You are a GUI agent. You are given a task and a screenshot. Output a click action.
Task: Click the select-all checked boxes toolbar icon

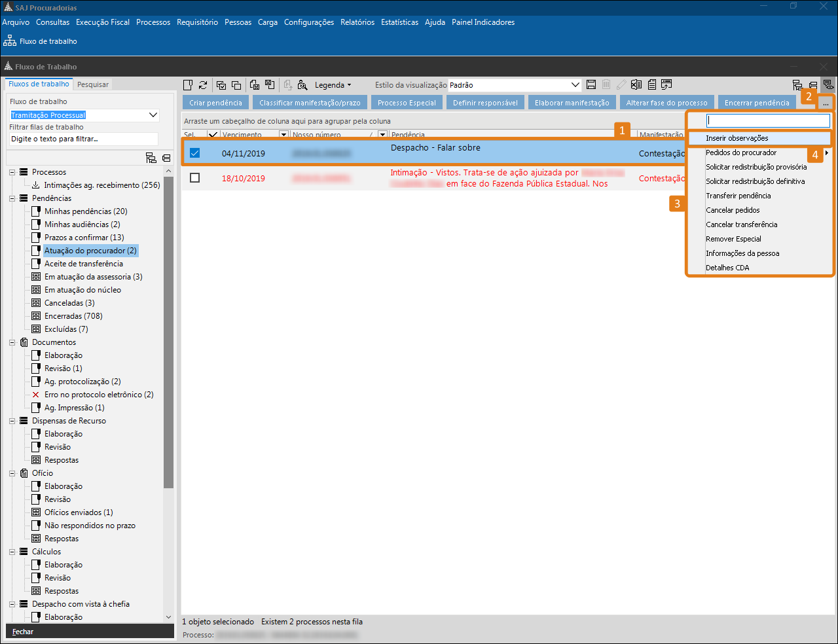point(221,85)
